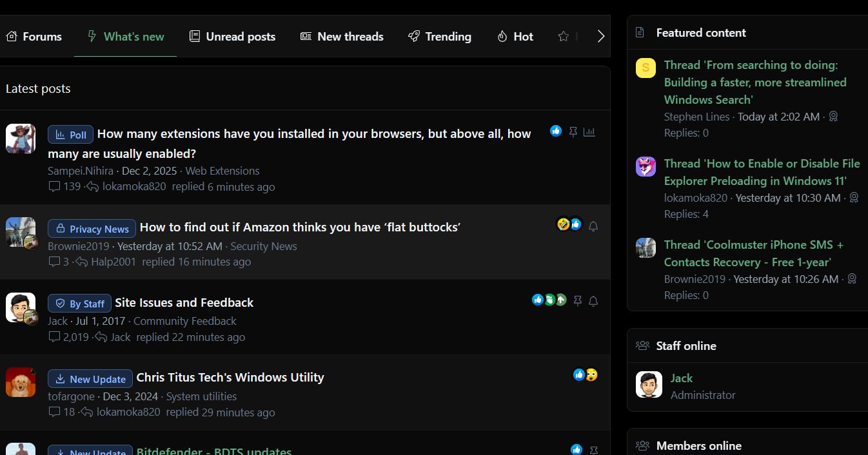Click the New Update prefix on Chris Titus thread
The image size is (868, 455).
click(90, 379)
